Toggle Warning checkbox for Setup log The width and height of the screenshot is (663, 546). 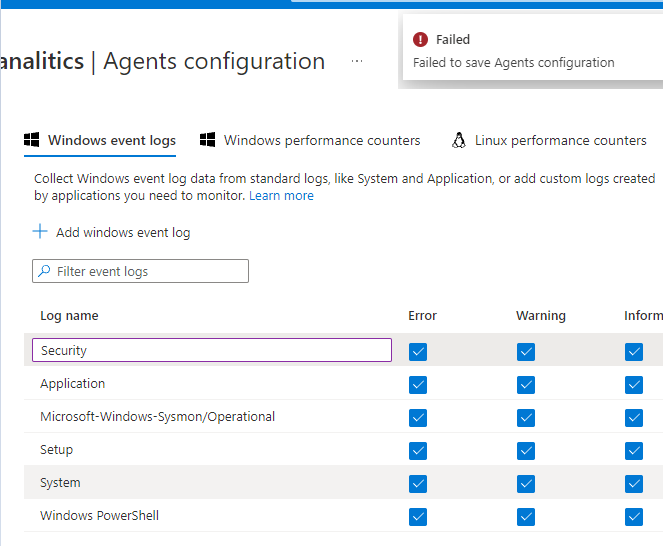(x=526, y=451)
